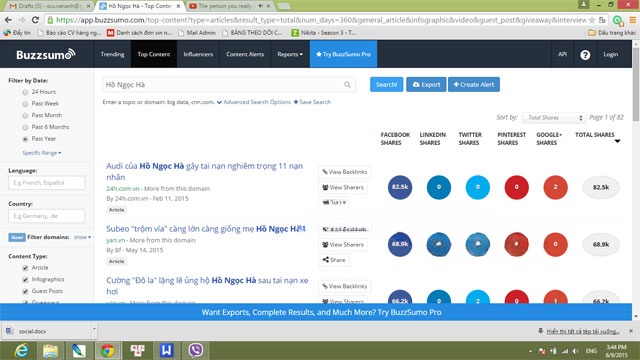Click volume icon in system tray
Screen dimensions: 640x360
(575, 351)
